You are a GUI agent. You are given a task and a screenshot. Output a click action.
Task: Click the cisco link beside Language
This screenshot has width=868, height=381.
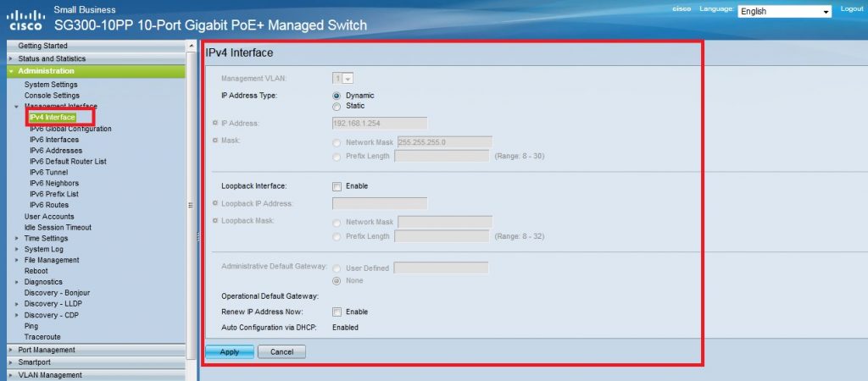(x=682, y=8)
